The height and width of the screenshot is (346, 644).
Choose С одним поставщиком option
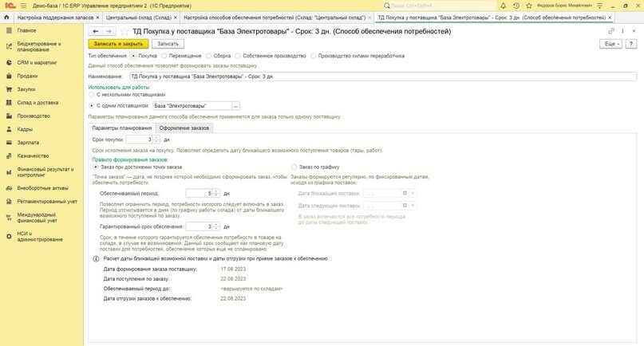coord(92,106)
